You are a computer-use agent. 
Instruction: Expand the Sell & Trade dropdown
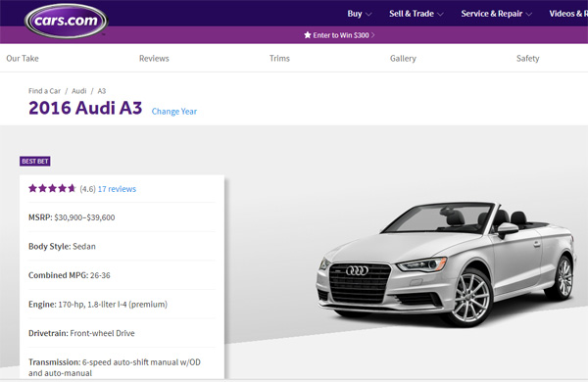tap(416, 14)
